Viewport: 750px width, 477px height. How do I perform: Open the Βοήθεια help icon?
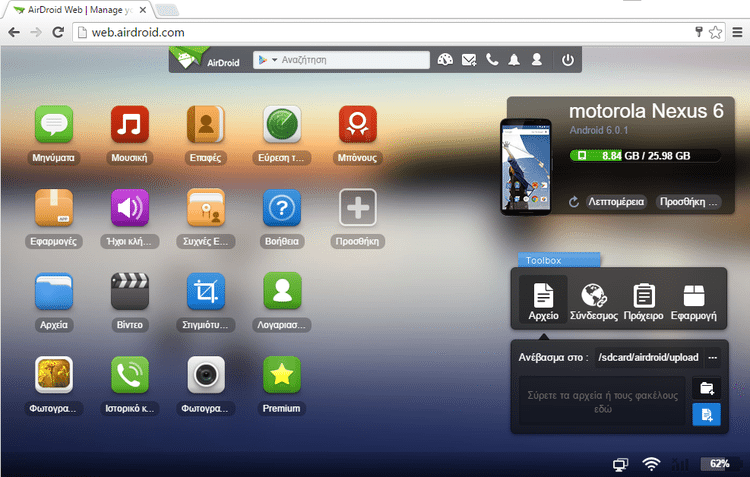(282, 208)
